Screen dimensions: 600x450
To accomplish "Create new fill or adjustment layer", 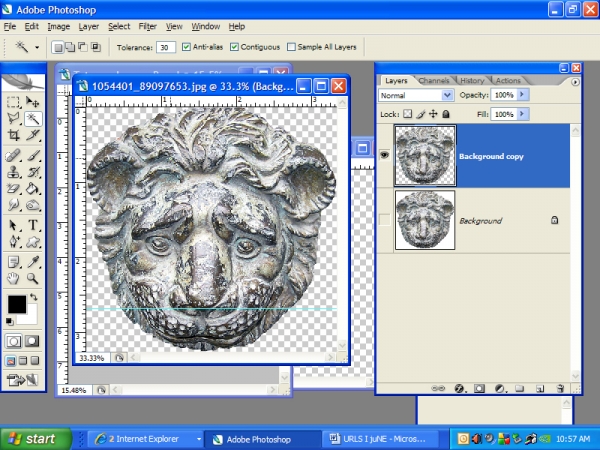I will pos(499,389).
